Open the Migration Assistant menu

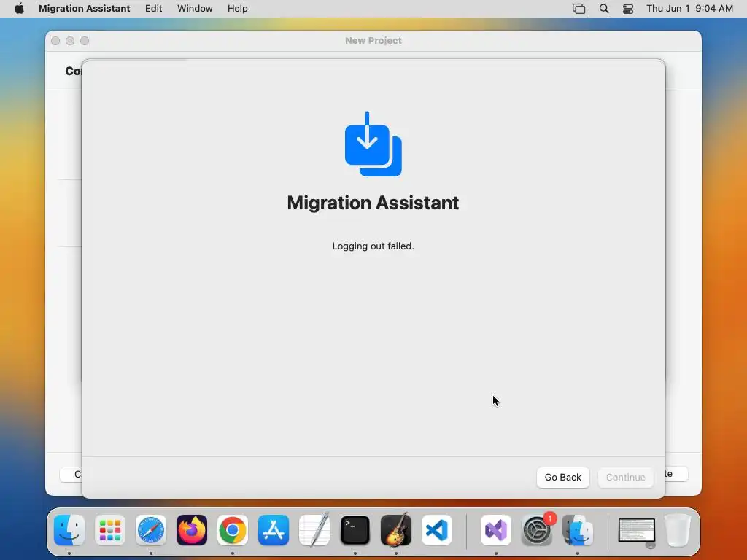85,9
